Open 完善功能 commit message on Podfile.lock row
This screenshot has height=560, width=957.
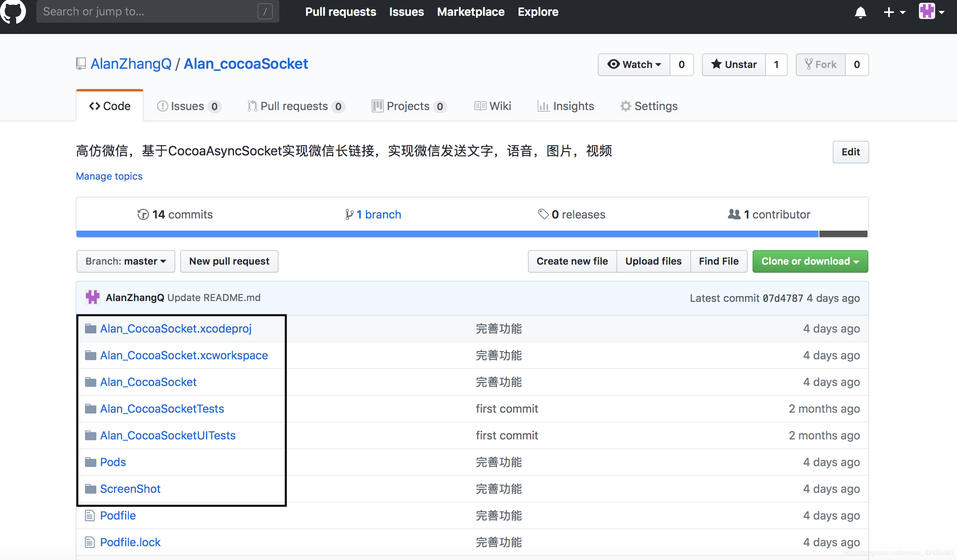pos(499,542)
